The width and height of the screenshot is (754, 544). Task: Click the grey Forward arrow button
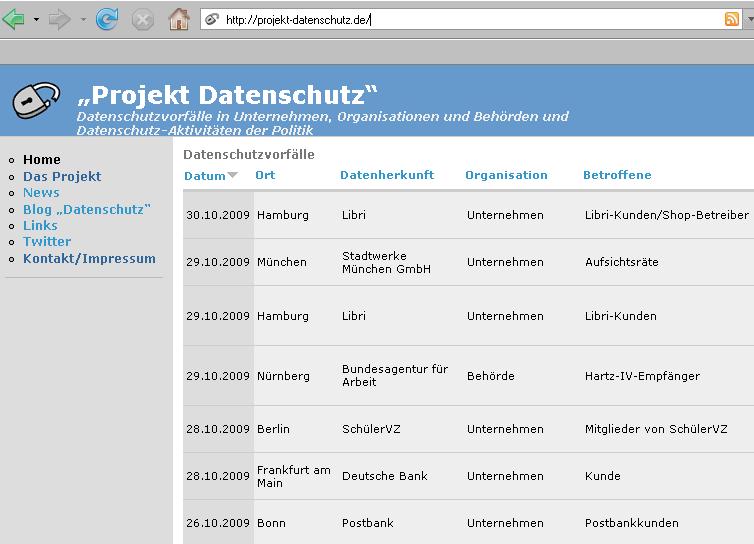tap(60, 20)
